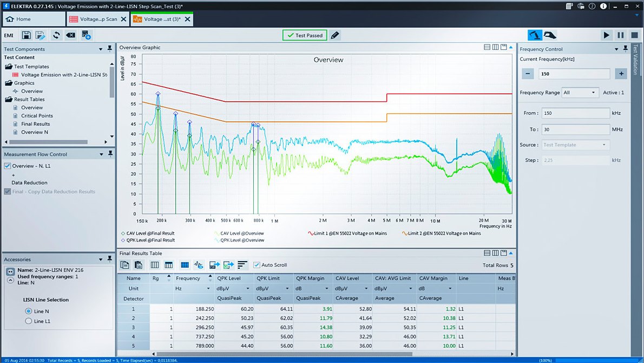Open the help question-mark icon in title bar
Viewport: 644px width, 363px height.
[x=593, y=5]
